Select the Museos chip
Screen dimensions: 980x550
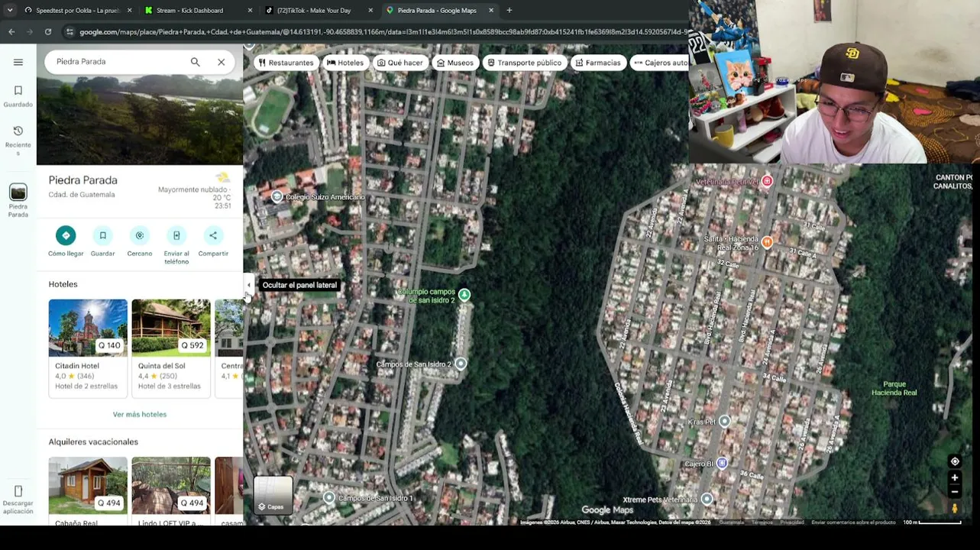(x=455, y=63)
